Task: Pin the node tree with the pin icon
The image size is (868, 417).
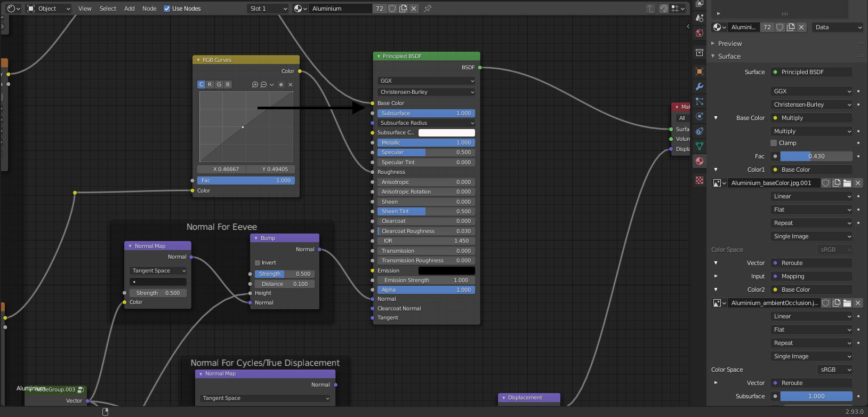Action: point(428,9)
